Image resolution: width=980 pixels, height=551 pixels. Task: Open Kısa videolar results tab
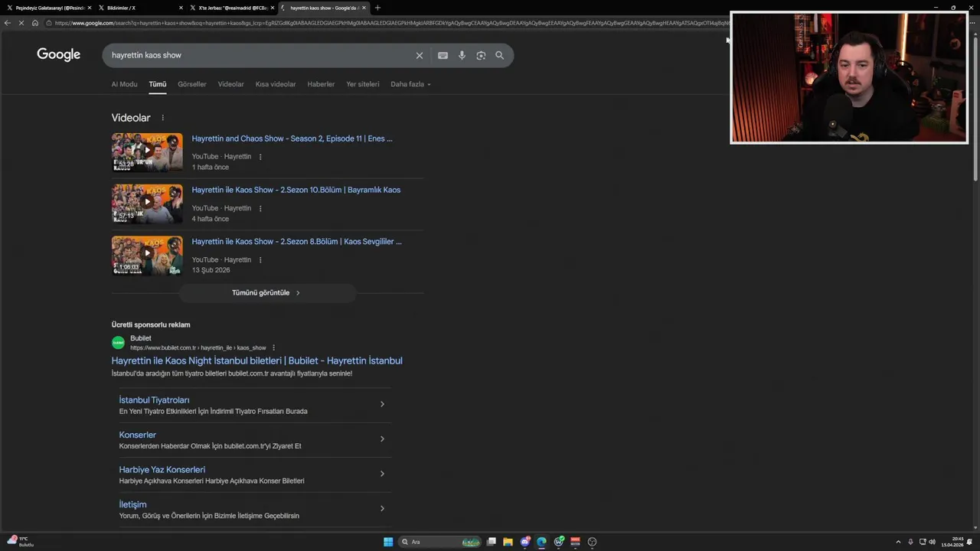[276, 84]
